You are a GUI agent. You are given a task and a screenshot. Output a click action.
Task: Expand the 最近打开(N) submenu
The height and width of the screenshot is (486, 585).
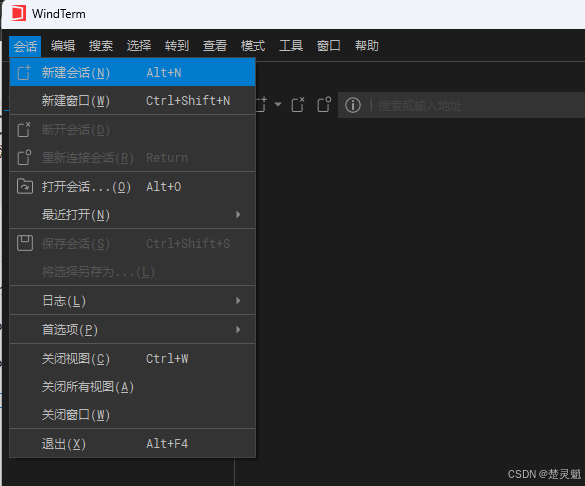(x=132, y=215)
